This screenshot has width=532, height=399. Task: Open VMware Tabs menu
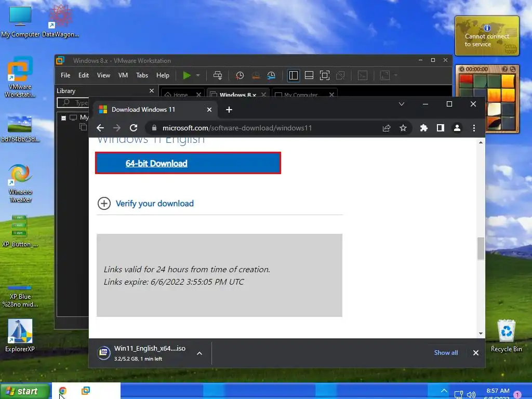coord(142,75)
